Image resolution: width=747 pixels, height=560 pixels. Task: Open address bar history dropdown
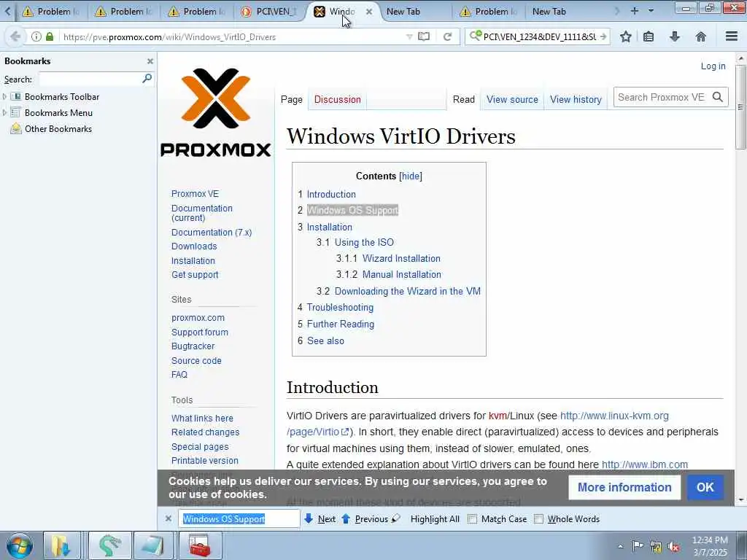coord(409,36)
